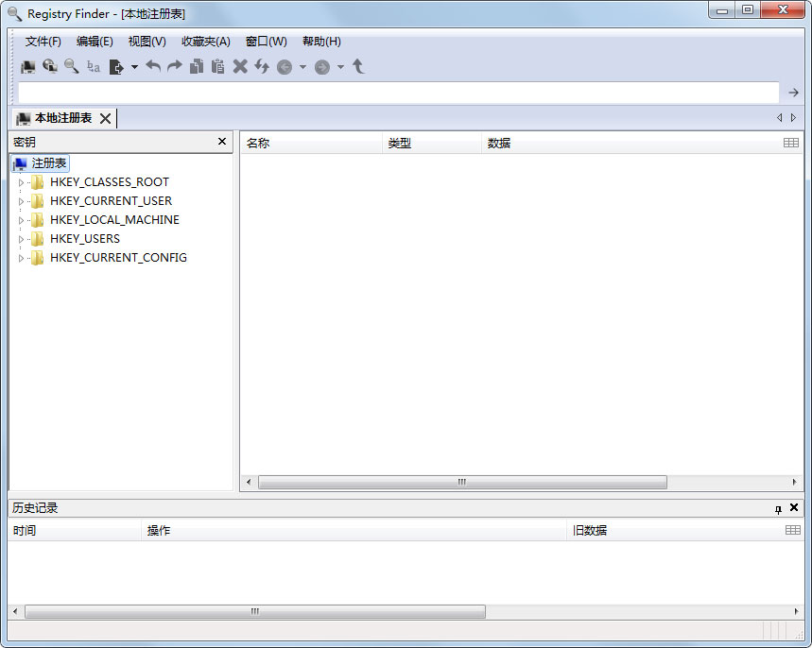Viewport: 812px width, 648px height.
Task: Navigate back in history
Action: [285, 67]
